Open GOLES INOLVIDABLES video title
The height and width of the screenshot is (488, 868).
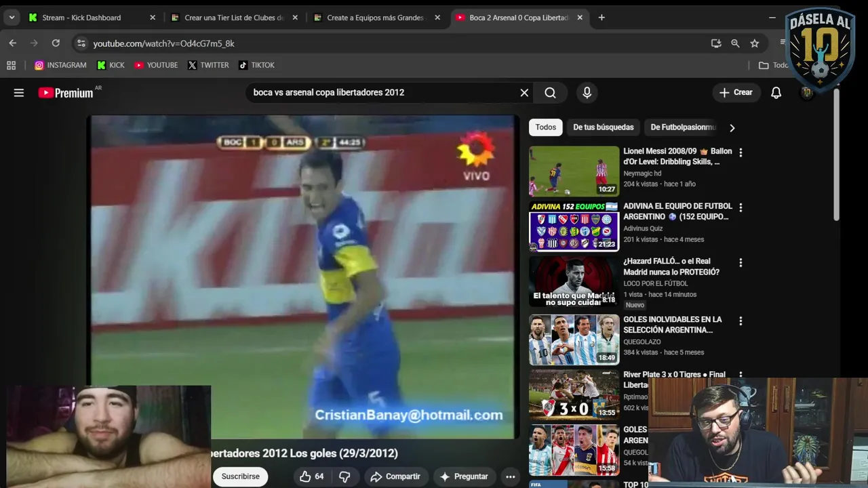click(673, 325)
